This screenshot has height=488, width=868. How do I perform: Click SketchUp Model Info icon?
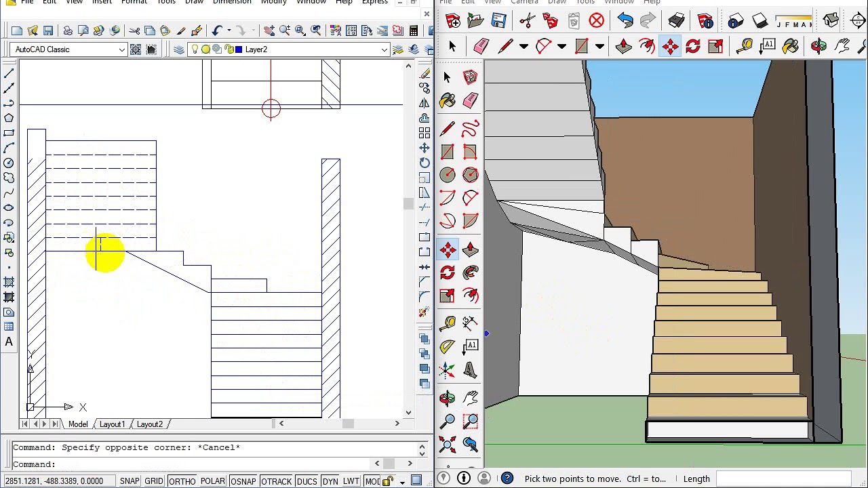pyautogui.click(x=705, y=21)
